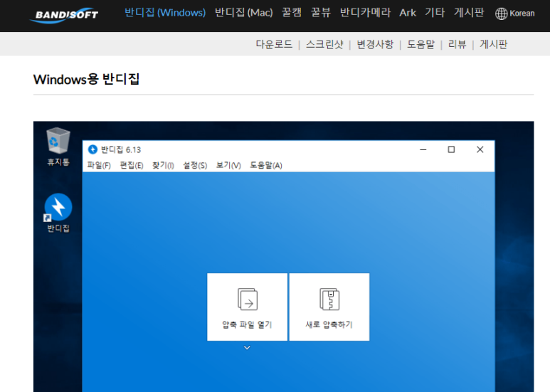This screenshot has height=392, width=550.
Task: Select the 휴지통 recycle bin desktop icon
Action: 58,147
